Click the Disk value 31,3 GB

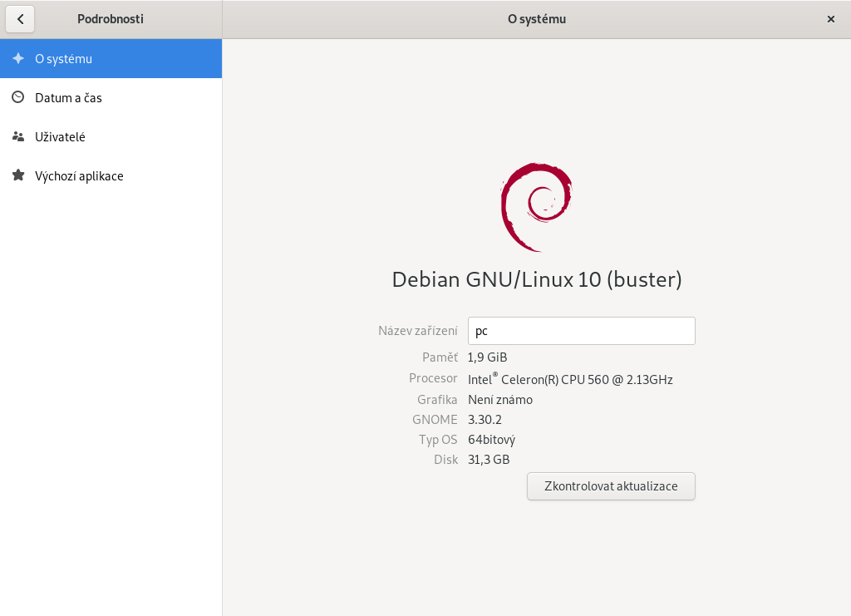489,460
